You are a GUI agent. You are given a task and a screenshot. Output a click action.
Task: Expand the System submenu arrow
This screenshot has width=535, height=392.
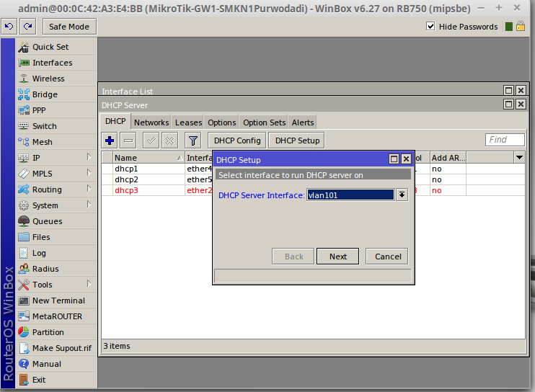point(89,204)
